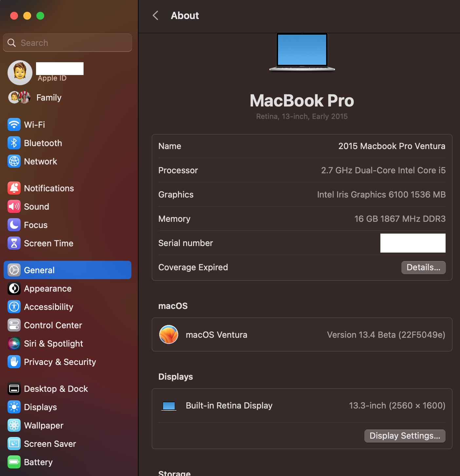Select the Notifications sidebar label
The width and height of the screenshot is (460, 476).
pyautogui.click(x=49, y=188)
